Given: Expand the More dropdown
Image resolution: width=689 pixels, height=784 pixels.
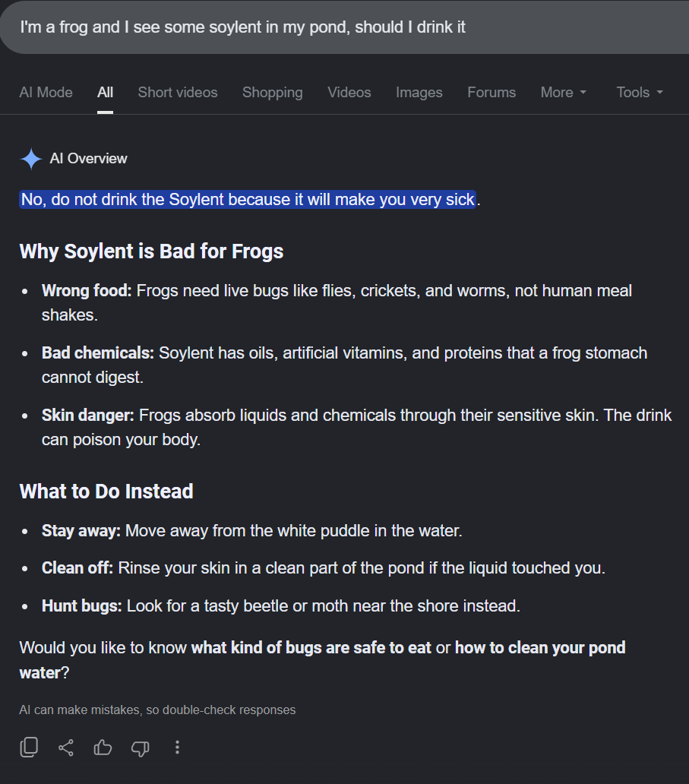Looking at the screenshot, I should (x=563, y=93).
